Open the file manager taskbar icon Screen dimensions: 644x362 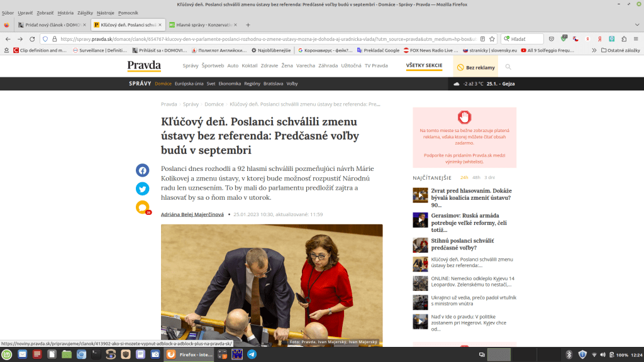[67, 354]
